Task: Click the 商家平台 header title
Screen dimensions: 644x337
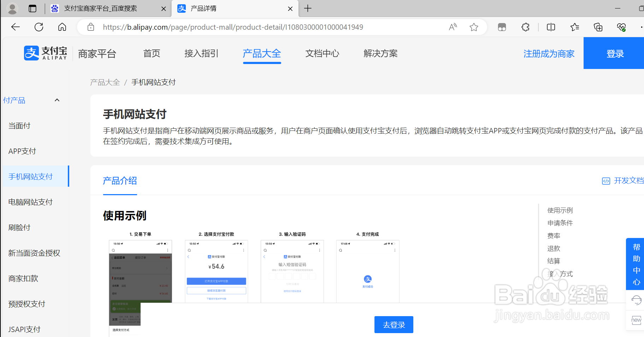Action: 97,54
